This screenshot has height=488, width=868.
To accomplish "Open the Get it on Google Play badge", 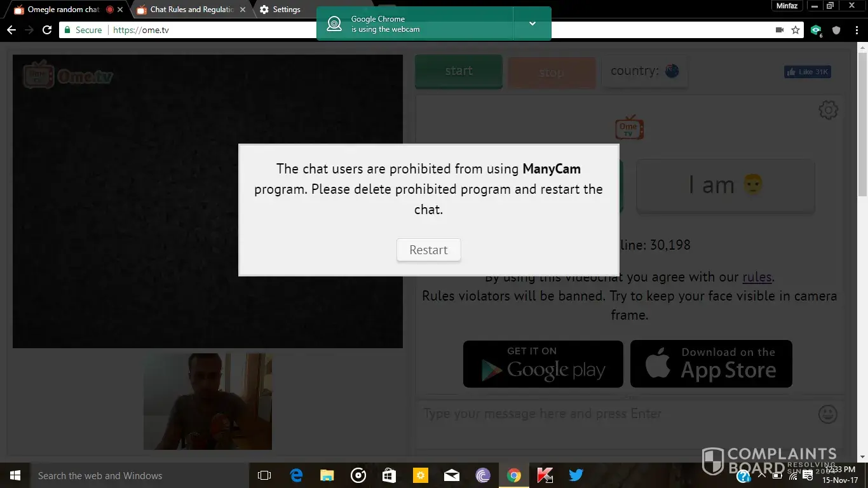I will [543, 364].
